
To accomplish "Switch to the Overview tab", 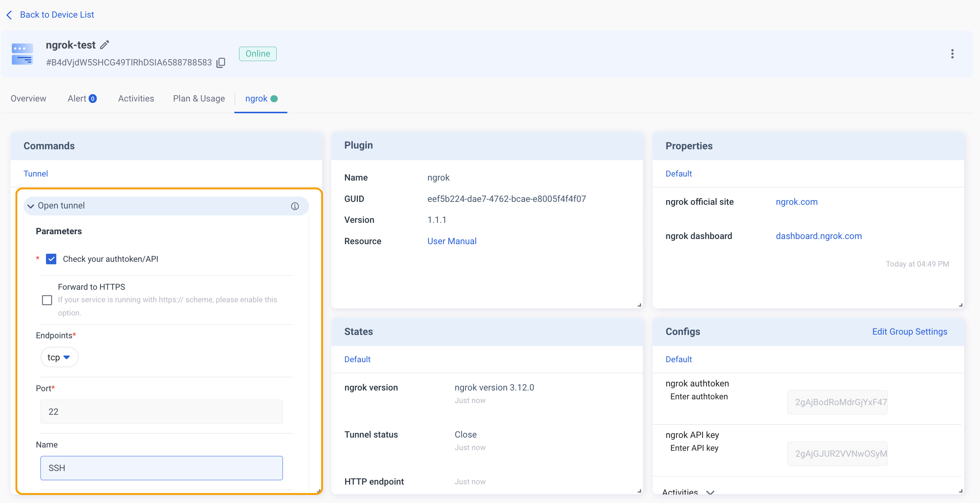I will tap(29, 99).
